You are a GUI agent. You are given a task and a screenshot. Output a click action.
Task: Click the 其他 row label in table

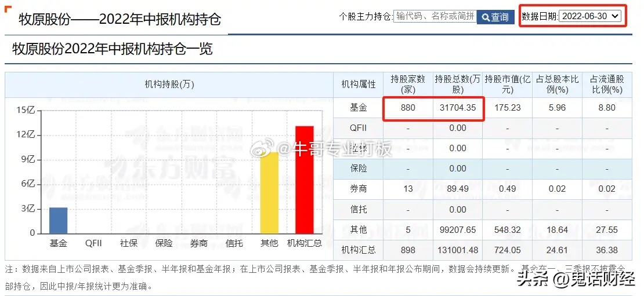point(358,229)
